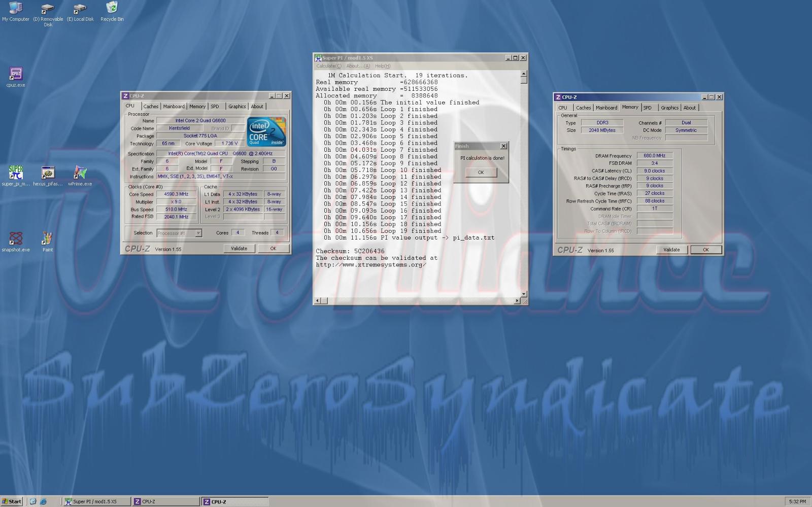Click right CPU-Z window title icon
The width and height of the screenshot is (812, 507).
[558, 97]
